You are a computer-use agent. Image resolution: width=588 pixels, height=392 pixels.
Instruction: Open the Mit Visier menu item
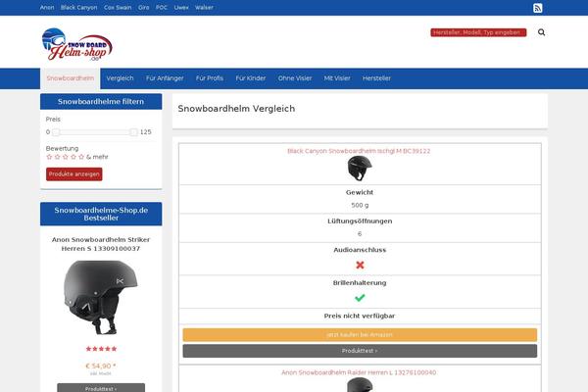click(337, 78)
